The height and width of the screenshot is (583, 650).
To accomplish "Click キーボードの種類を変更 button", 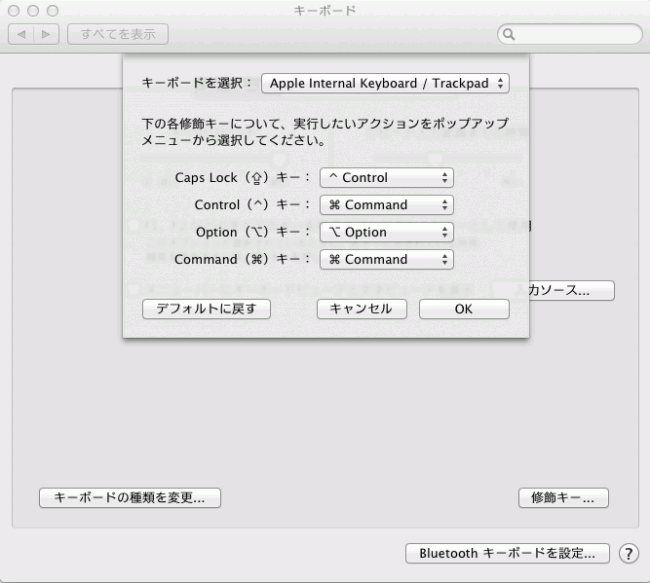I will pyautogui.click(x=130, y=498).
